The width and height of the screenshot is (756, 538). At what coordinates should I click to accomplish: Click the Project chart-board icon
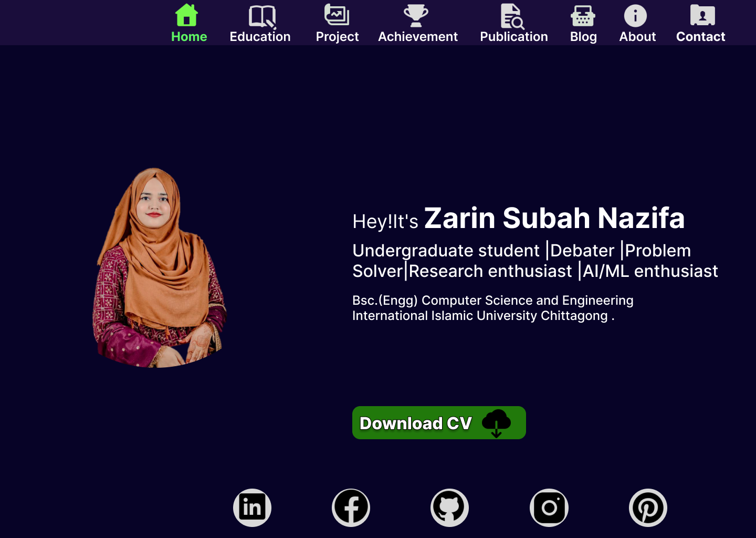click(337, 15)
